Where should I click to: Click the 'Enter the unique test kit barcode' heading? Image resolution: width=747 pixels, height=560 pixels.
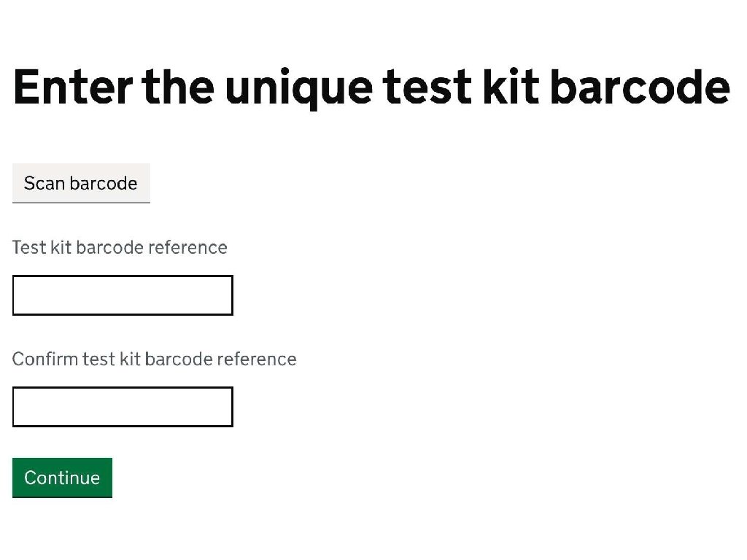pyautogui.click(x=371, y=86)
